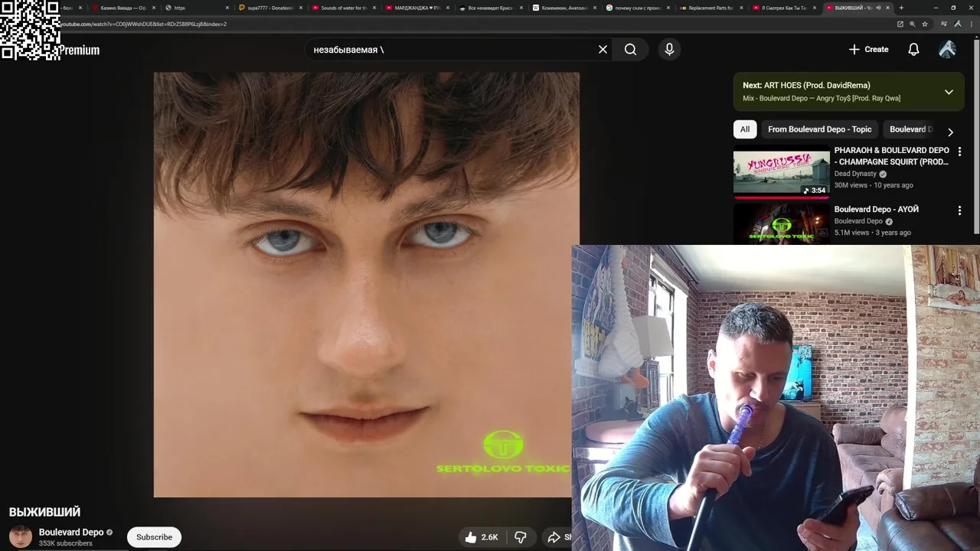Like the video (2.6K)
This screenshot has width=980, height=551.
[482, 537]
